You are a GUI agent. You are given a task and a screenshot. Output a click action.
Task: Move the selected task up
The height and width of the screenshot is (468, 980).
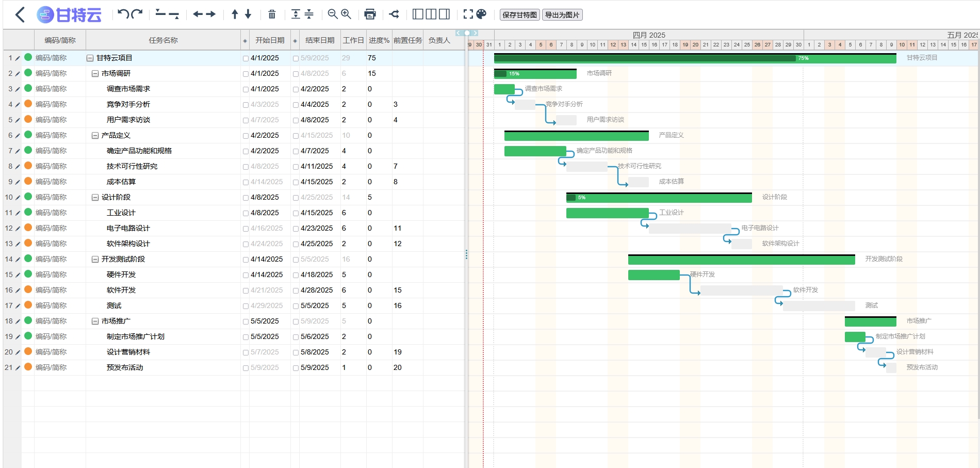click(x=235, y=14)
